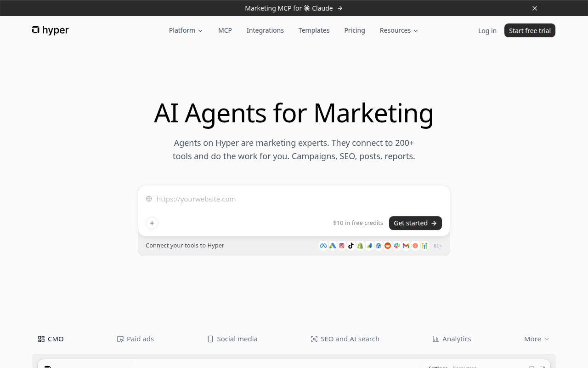Click the Log in link
This screenshot has height=368, width=588.
[x=487, y=31]
